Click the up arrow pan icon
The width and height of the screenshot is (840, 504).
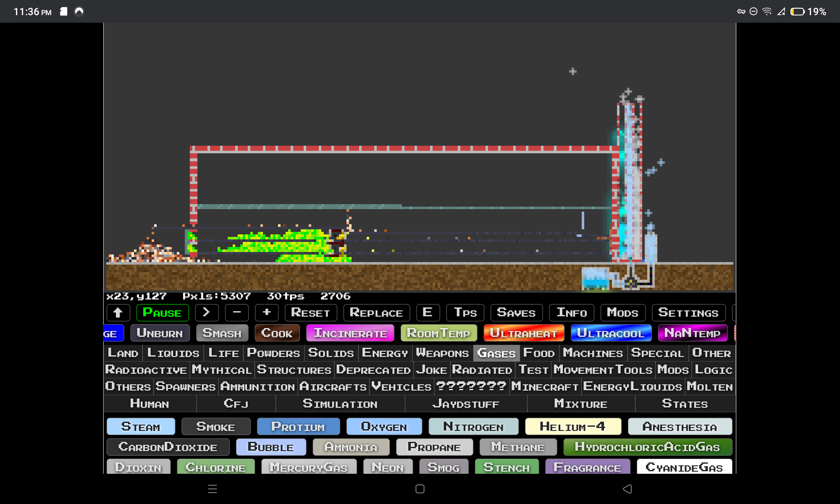118,312
